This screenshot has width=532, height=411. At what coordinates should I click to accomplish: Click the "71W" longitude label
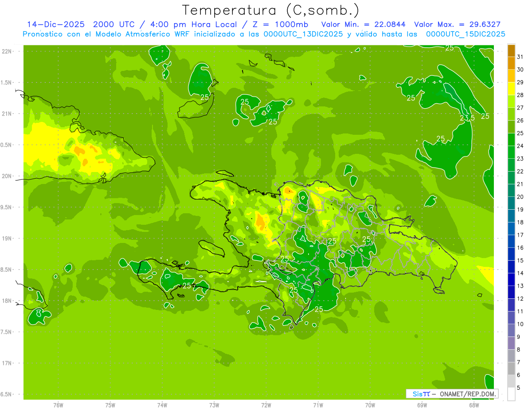(x=318, y=405)
